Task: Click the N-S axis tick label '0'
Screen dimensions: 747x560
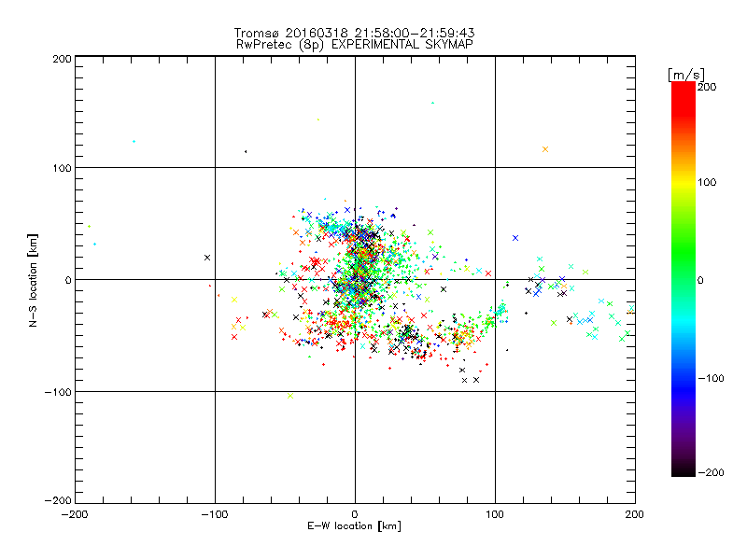Action: click(68, 280)
